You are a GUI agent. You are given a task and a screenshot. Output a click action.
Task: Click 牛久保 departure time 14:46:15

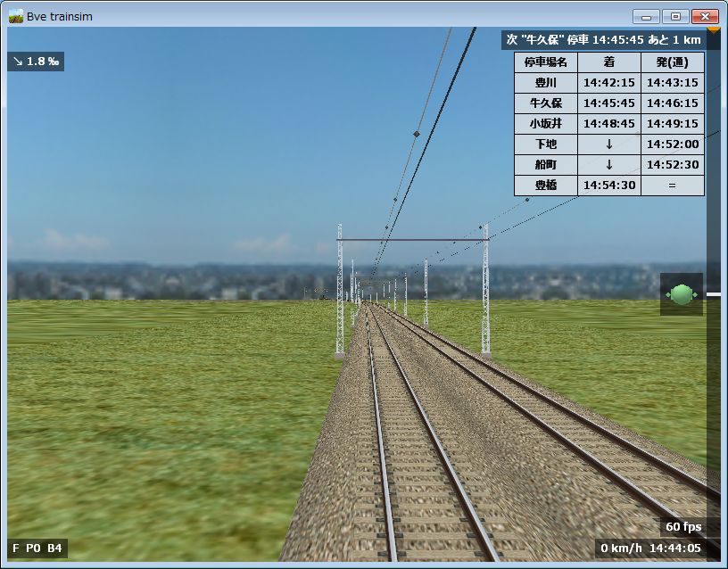(x=673, y=103)
